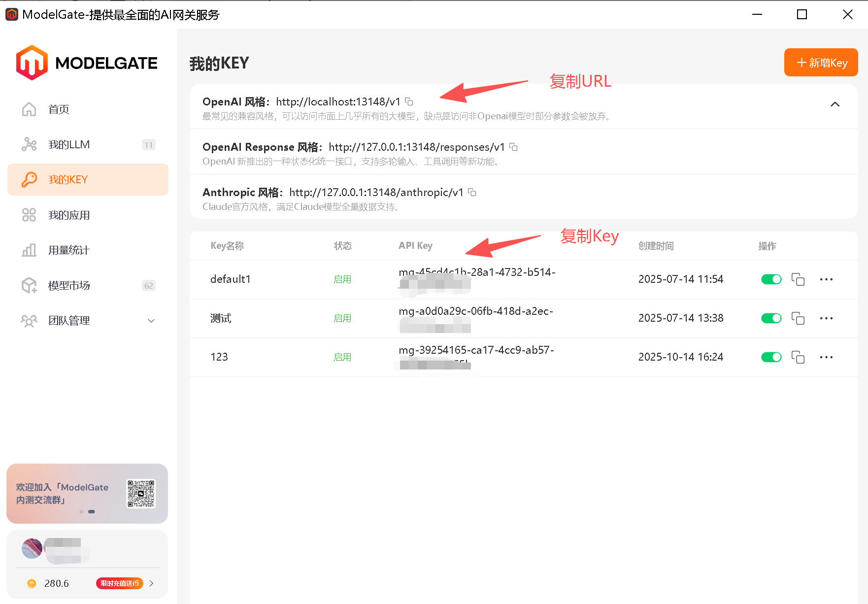Collapse the URL styles panel

pyautogui.click(x=835, y=104)
